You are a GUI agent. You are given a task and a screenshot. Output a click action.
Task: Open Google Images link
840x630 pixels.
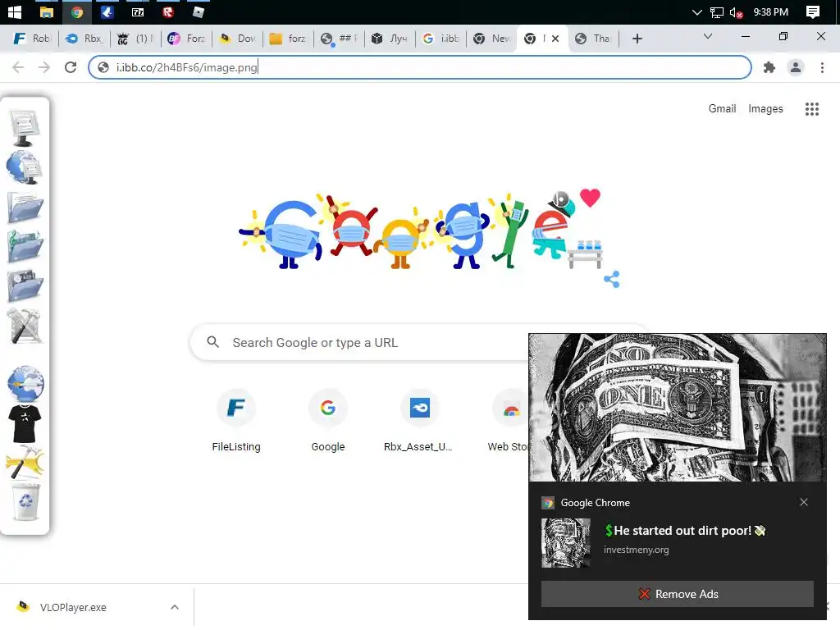click(x=765, y=109)
